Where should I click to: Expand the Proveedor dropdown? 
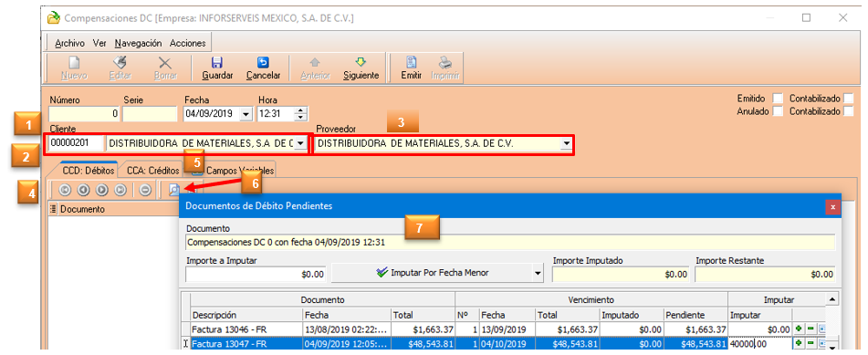coord(566,144)
